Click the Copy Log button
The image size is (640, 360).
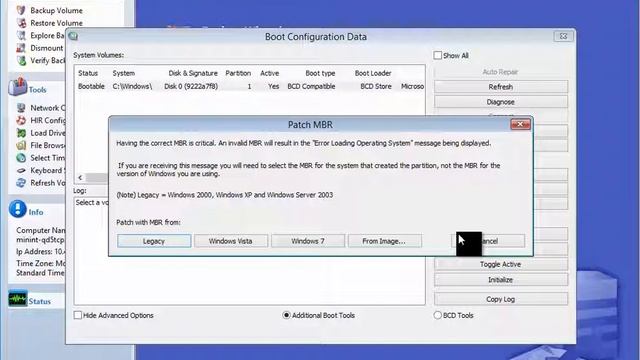coord(501,299)
